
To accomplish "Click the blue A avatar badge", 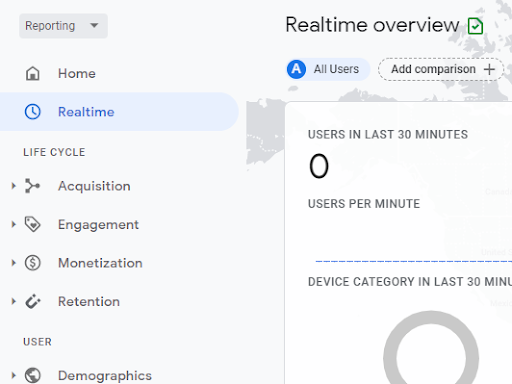I will tap(296, 69).
